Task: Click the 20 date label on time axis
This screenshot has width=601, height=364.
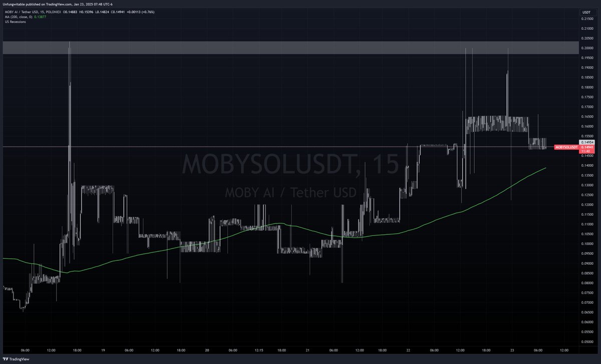Action: (x=206, y=350)
